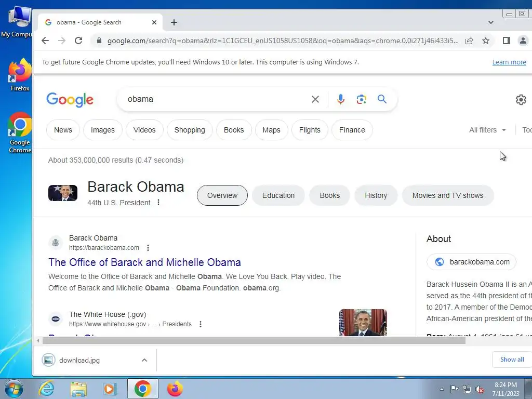Image resolution: width=532 pixels, height=399 pixels.
Task: Show hidden tray icons arrow
Action: point(442,389)
